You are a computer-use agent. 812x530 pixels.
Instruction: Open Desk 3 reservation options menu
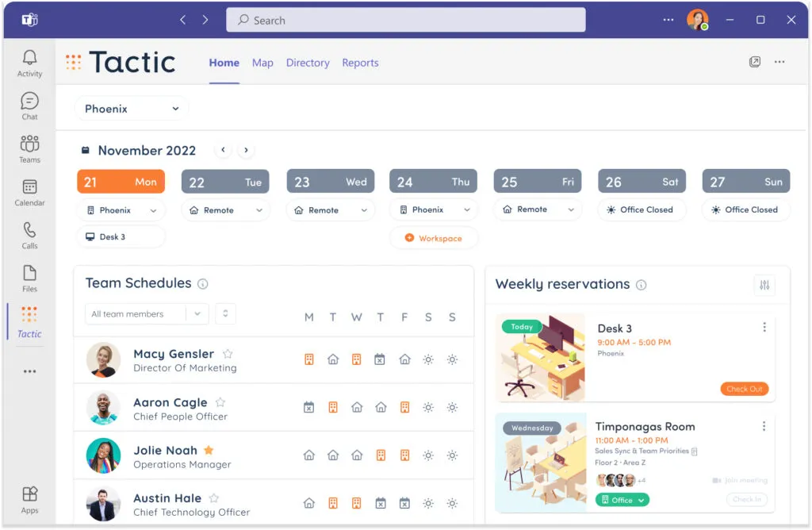coord(764,327)
